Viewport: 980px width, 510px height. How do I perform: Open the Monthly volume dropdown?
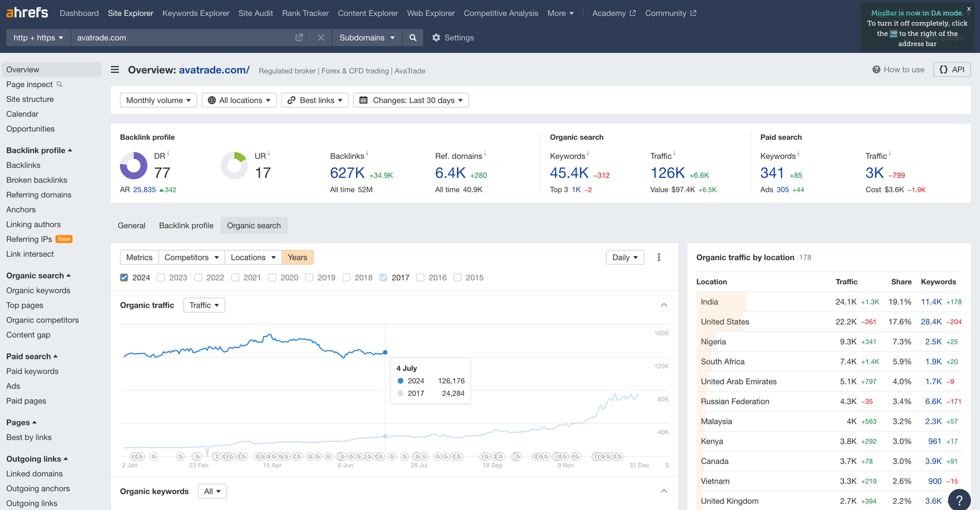point(158,101)
